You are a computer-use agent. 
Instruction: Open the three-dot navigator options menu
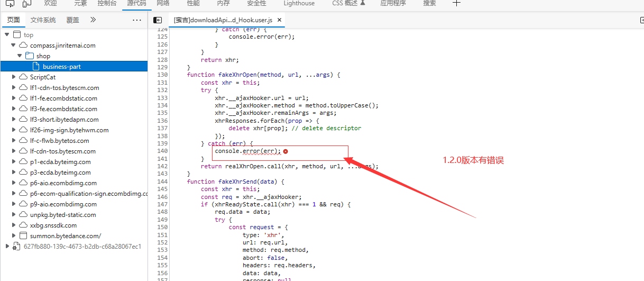click(x=137, y=20)
